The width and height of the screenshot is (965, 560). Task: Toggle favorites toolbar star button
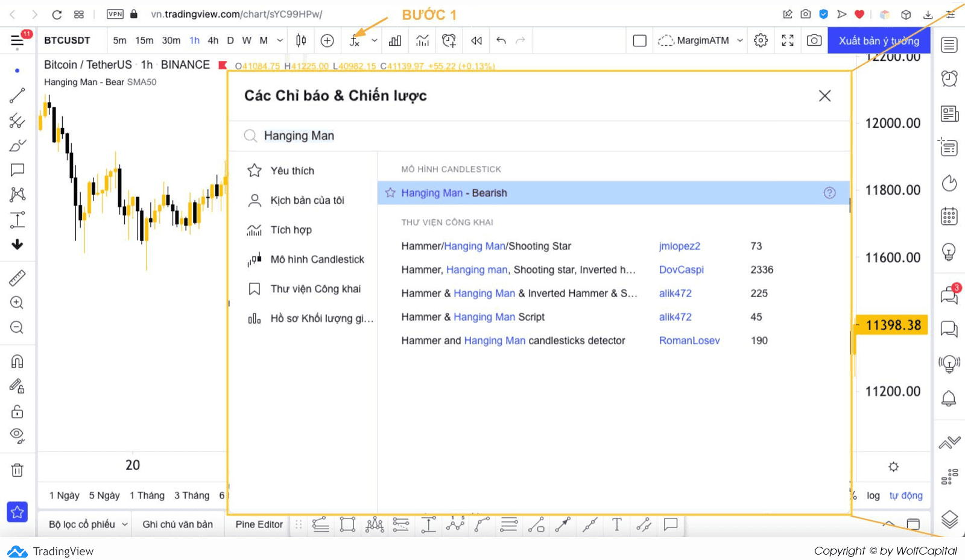point(17,512)
